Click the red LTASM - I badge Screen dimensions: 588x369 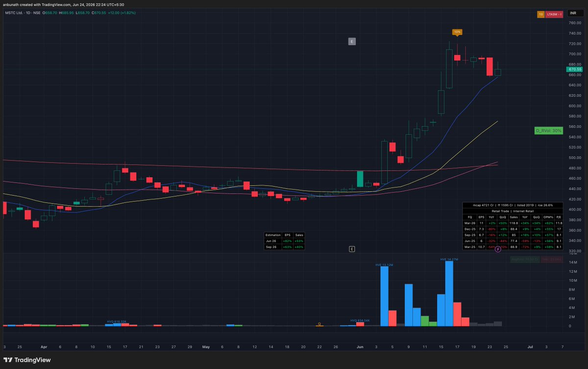pos(554,15)
